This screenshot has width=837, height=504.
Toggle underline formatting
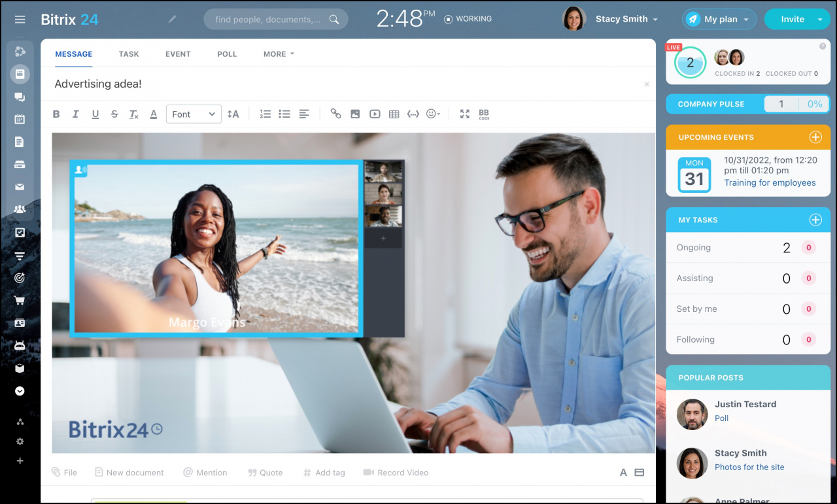[x=95, y=114]
